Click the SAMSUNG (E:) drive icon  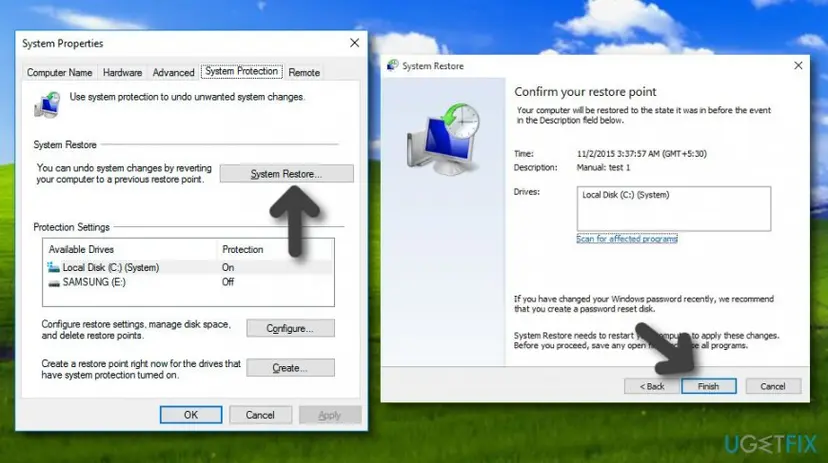pos(53,282)
